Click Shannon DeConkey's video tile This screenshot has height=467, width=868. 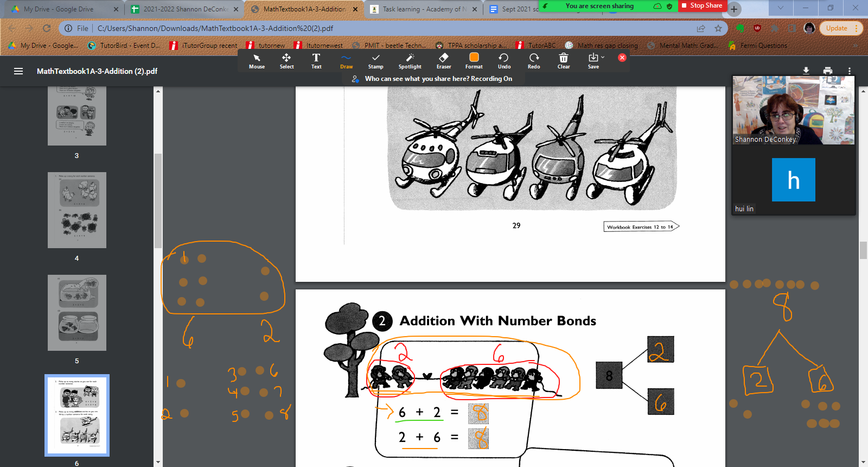point(794,110)
